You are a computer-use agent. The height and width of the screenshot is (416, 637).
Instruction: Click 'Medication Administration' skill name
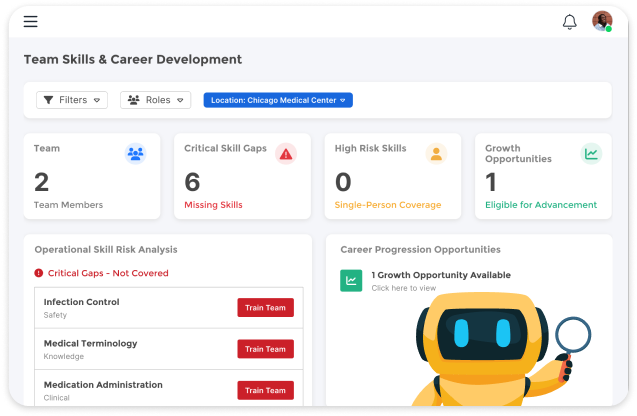[x=103, y=385]
